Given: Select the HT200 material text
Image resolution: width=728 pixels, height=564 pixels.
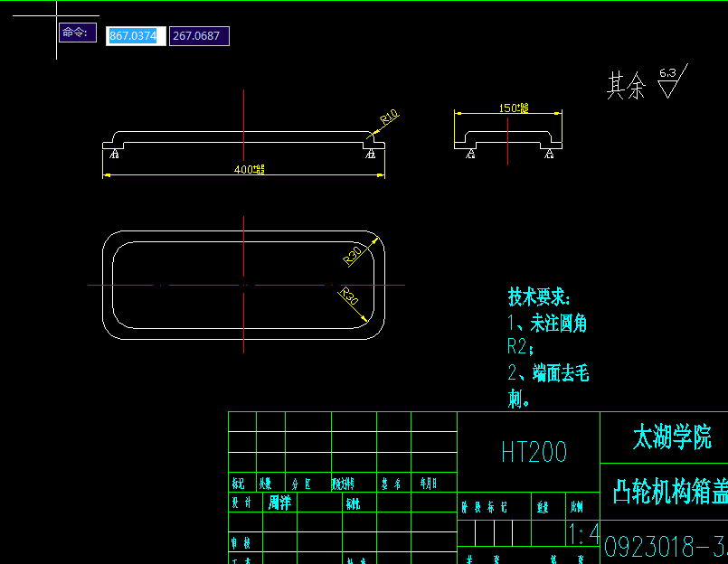Looking at the screenshot, I should click(x=534, y=452).
